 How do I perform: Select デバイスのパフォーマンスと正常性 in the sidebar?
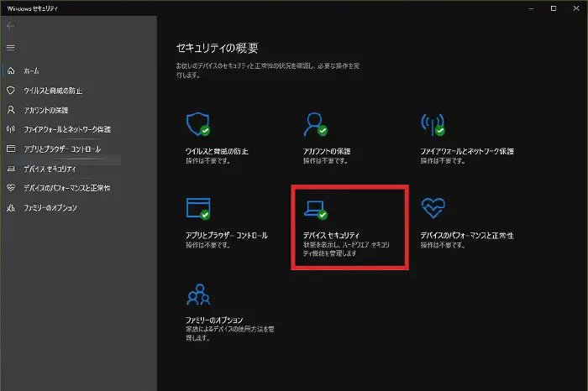click(x=66, y=188)
